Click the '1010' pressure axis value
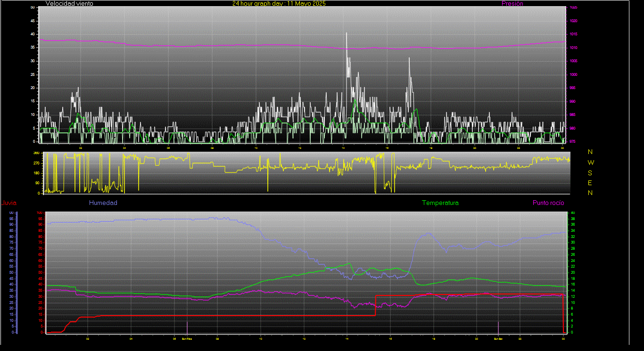 573,48
